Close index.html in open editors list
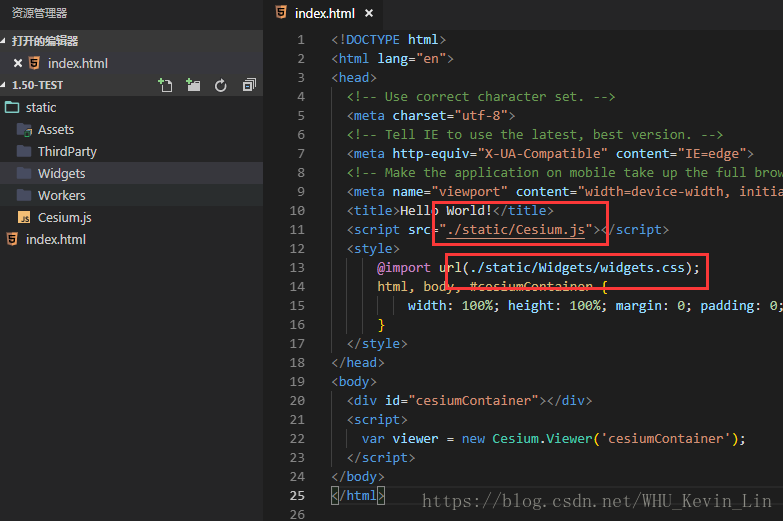The width and height of the screenshot is (783, 521). coord(18,63)
